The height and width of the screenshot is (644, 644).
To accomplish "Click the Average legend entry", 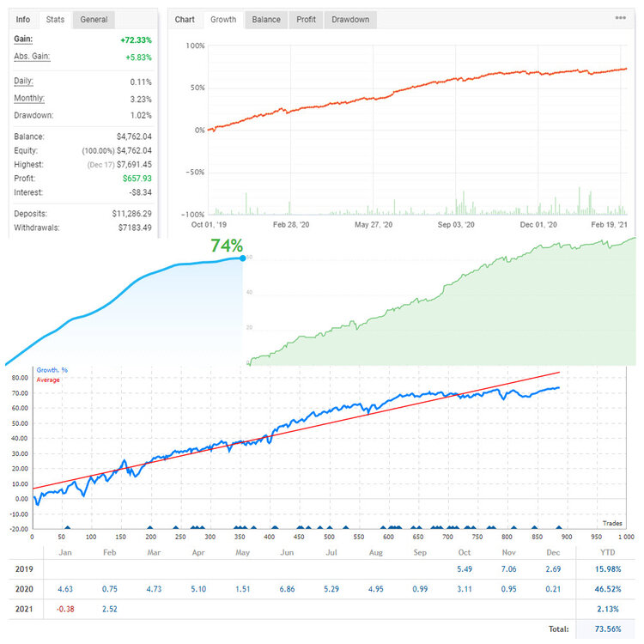I will [48, 380].
